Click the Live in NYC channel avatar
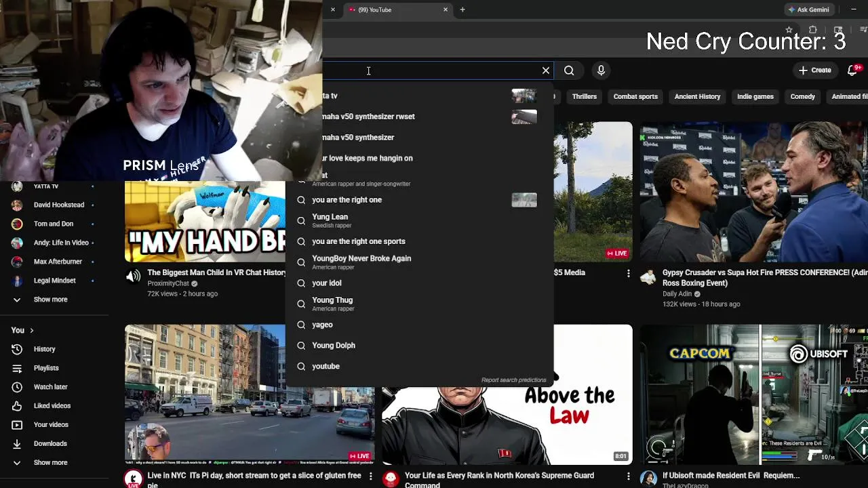This screenshot has width=868, height=488. pos(133,479)
